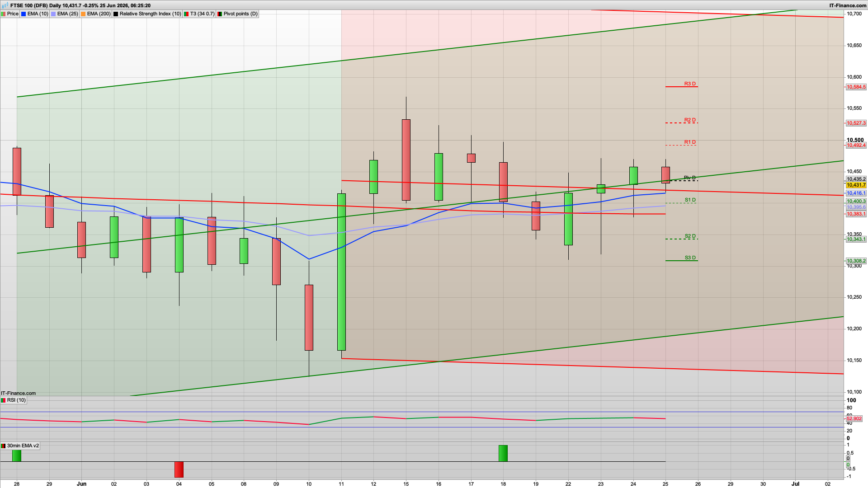
Task: Click the 10,100 level on price axis
Action: pyautogui.click(x=854, y=392)
